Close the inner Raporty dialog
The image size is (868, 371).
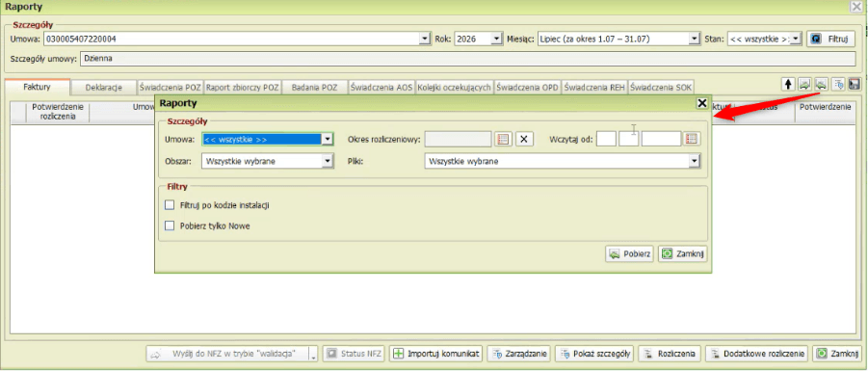[x=701, y=103]
